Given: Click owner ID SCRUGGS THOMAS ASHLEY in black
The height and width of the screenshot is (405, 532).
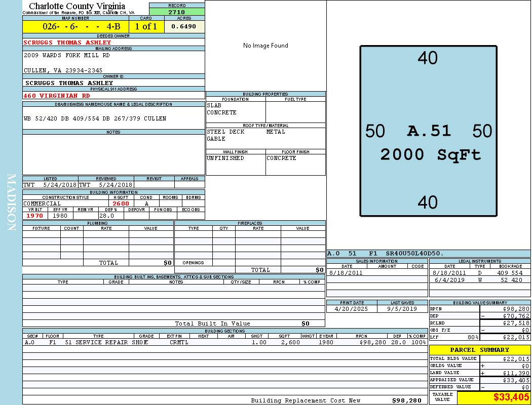Looking at the screenshot, I should coord(69,83).
